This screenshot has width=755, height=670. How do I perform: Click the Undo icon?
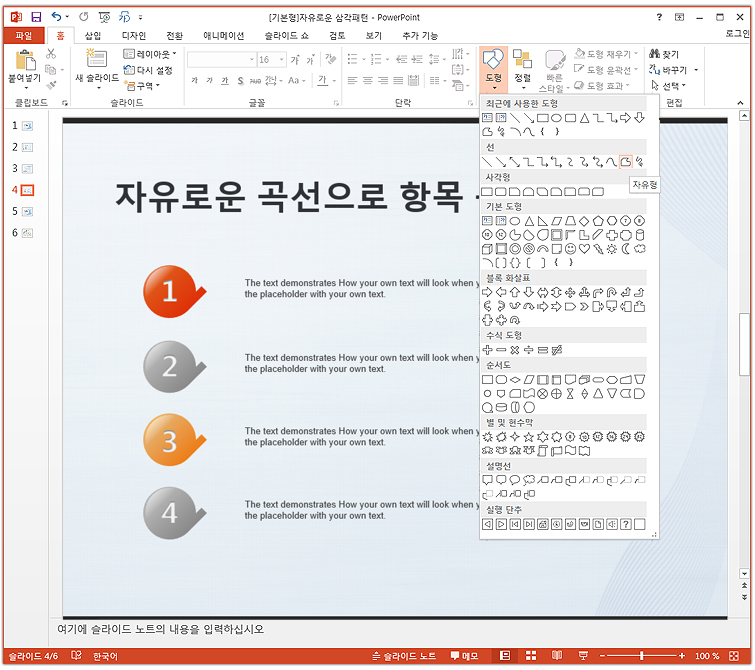pyautogui.click(x=57, y=17)
